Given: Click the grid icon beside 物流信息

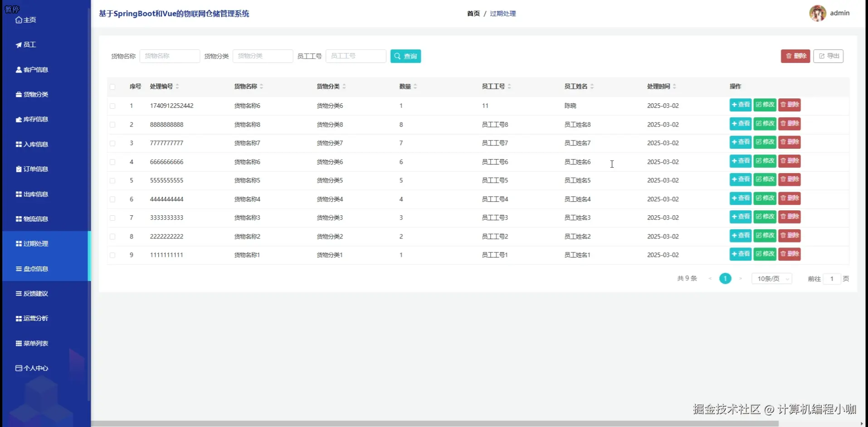Looking at the screenshot, I should pos(19,219).
